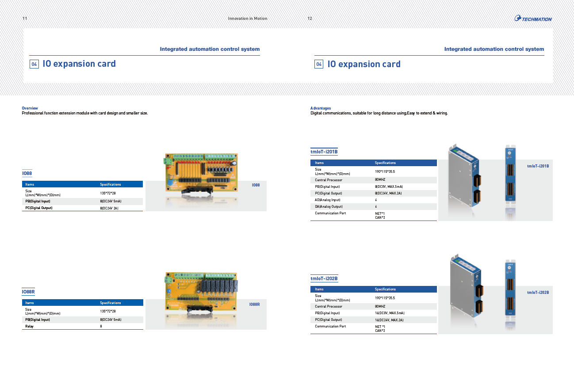The width and height of the screenshot is (574, 392).
Task: Click page number 12 at top
Action: pyautogui.click(x=310, y=19)
